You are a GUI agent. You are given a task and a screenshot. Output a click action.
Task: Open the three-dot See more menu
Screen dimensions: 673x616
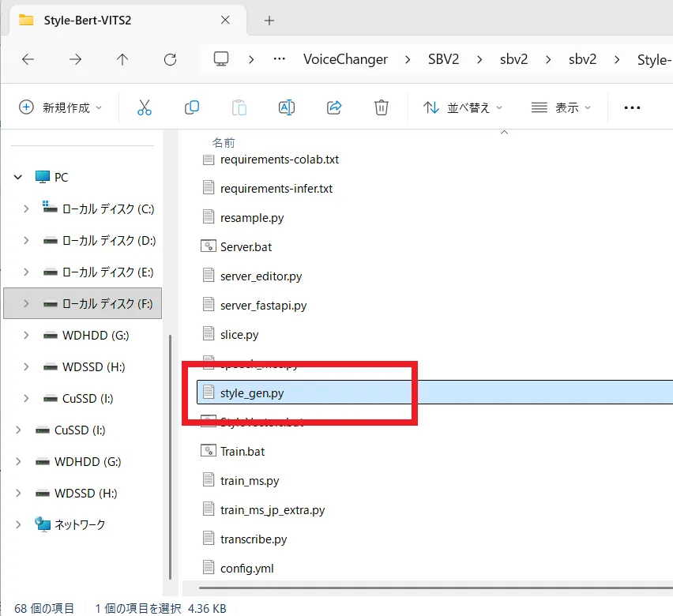point(632,107)
